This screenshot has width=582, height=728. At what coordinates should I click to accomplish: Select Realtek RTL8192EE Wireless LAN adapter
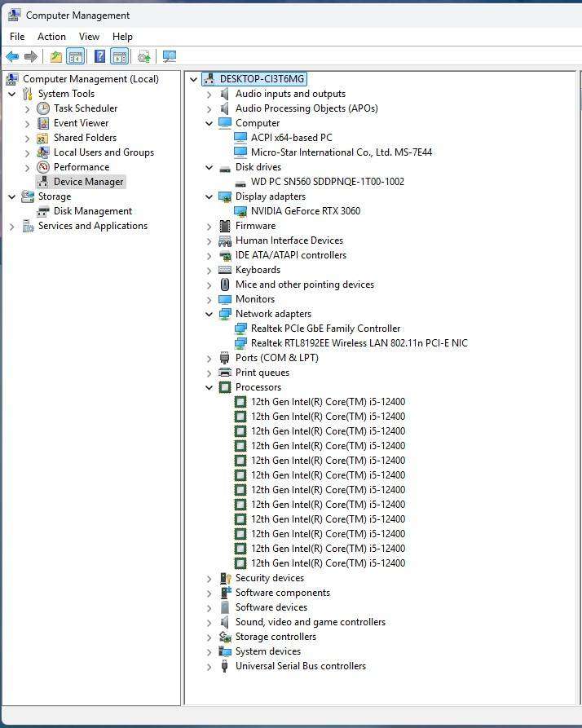click(359, 343)
